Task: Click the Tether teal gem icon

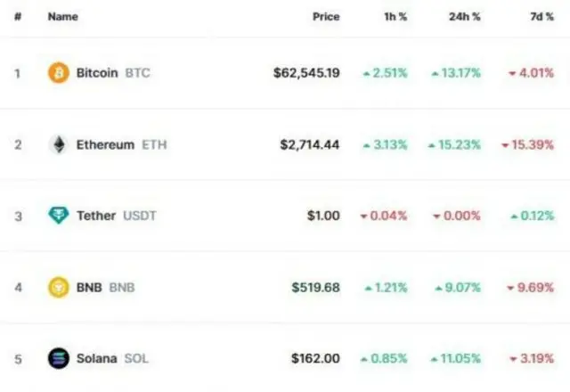Action: 59,216
